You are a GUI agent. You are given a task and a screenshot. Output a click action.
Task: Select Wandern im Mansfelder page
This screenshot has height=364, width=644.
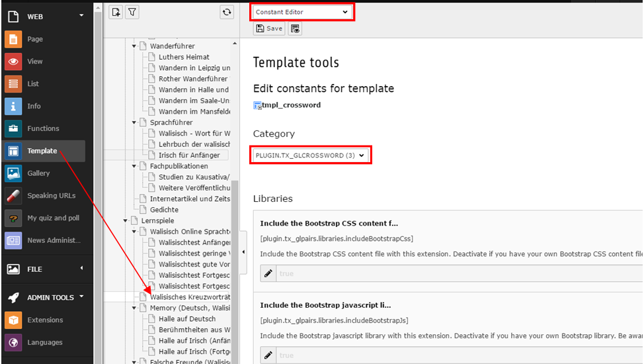tap(194, 111)
